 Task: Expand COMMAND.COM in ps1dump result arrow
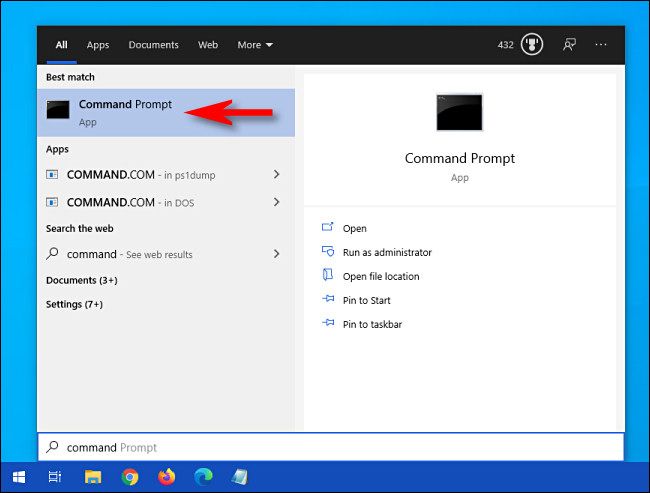click(x=276, y=175)
